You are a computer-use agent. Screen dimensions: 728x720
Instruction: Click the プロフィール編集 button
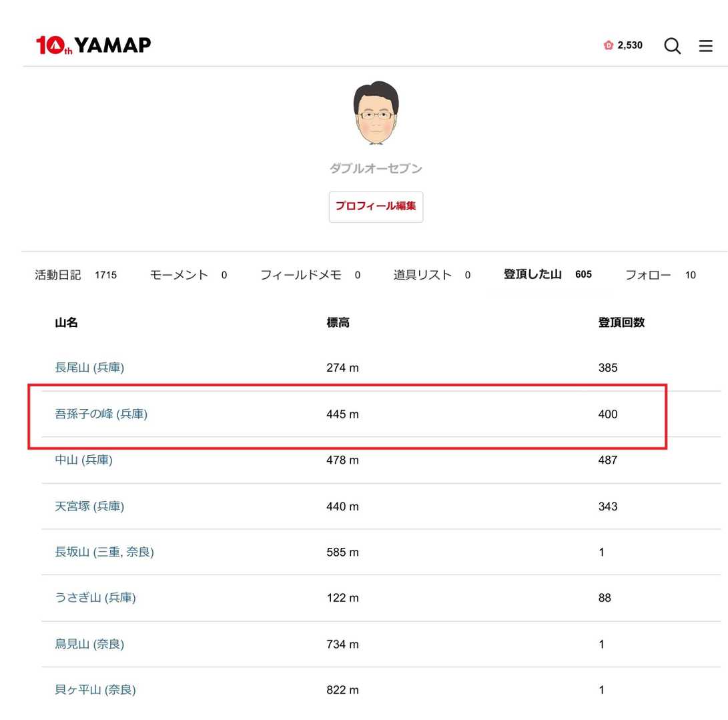[376, 207]
